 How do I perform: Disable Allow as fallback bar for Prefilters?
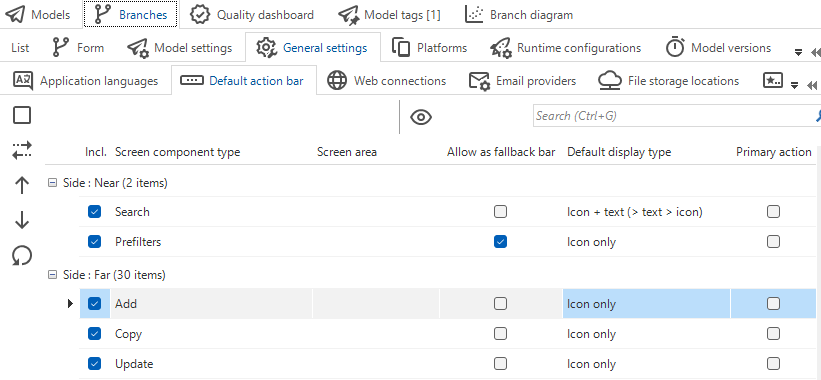[501, 241]
